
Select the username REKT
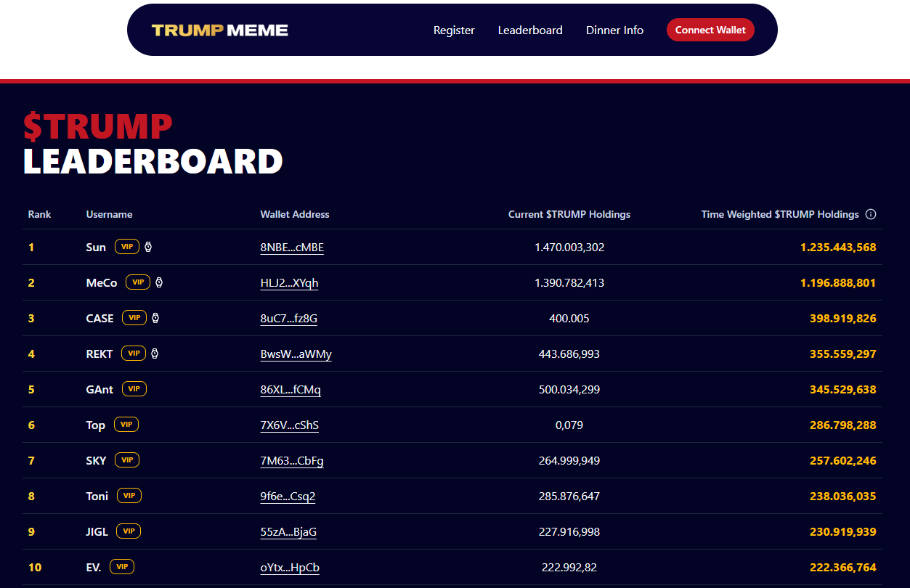coord(99,354)
